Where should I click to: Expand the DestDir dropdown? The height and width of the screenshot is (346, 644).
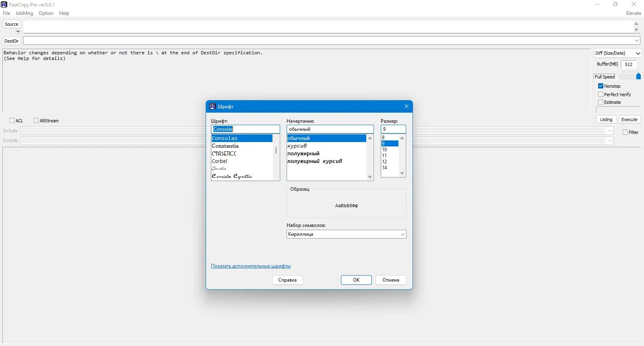pos(636,41)
